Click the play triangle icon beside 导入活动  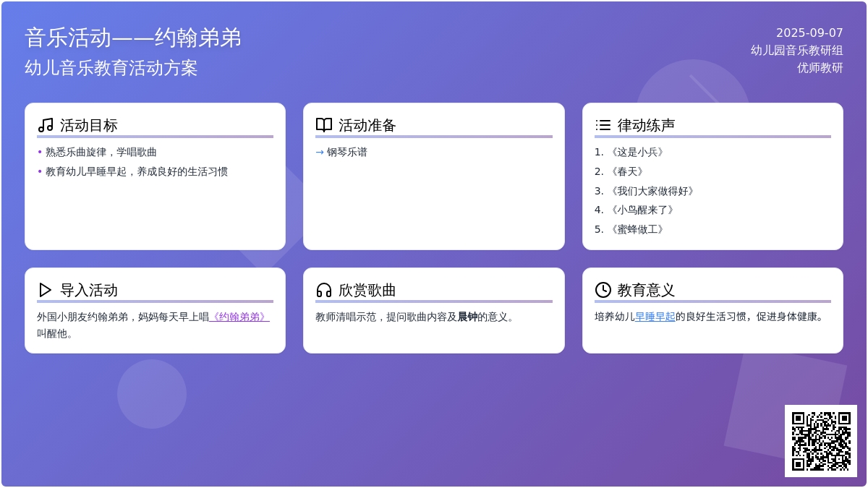46,290
